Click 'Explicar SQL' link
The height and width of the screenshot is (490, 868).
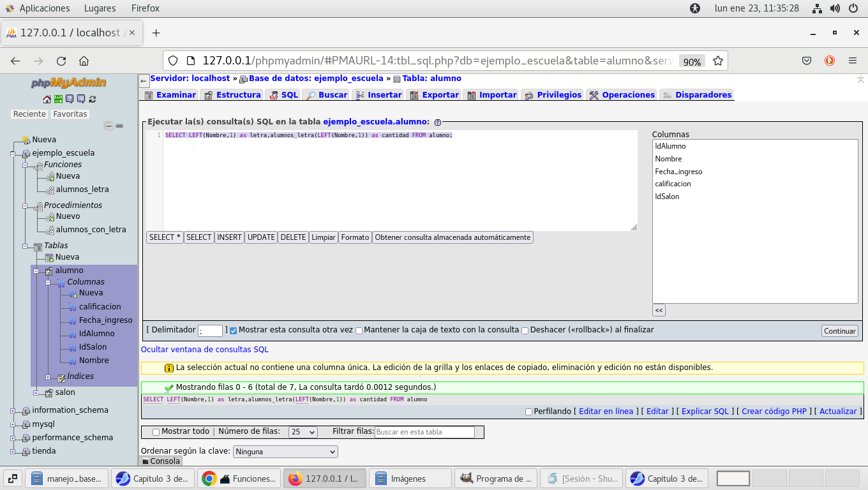(x=705, y=412)
